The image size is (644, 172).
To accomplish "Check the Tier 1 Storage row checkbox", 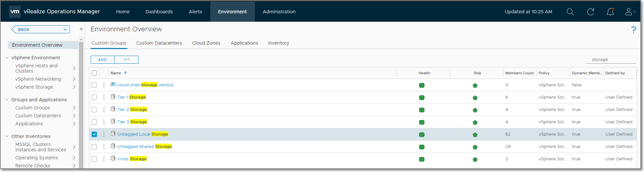I will point(94,97).
